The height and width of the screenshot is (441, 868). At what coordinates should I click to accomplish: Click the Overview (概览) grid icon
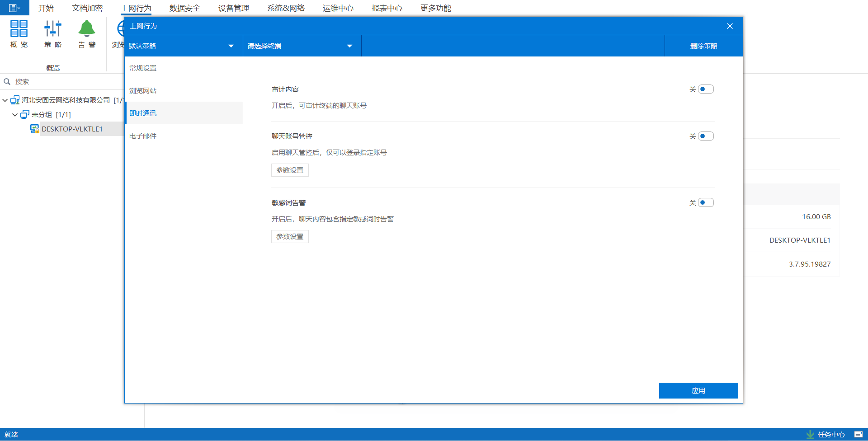19,28
